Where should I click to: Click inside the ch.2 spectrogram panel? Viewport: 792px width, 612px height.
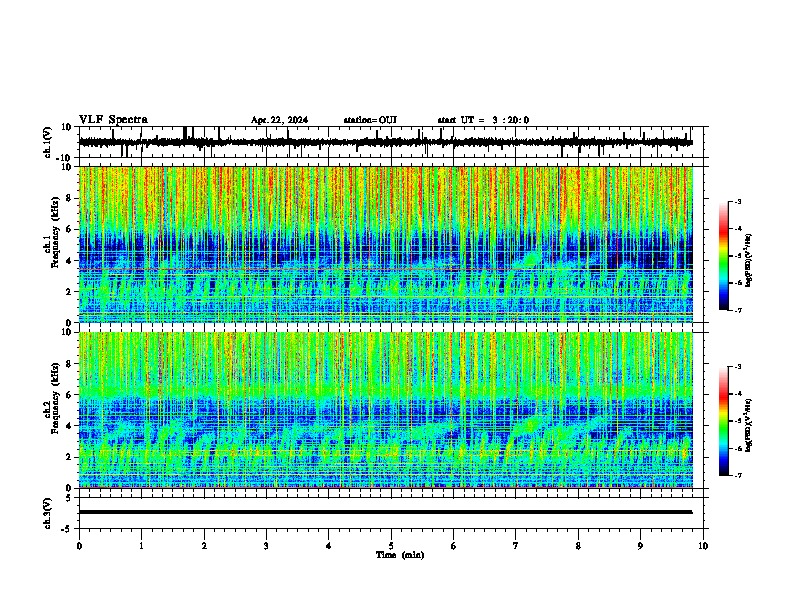point(386,410)
